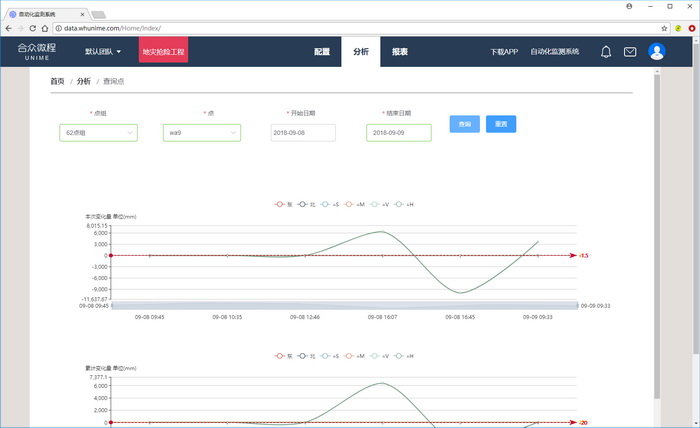Open the mail envelope icon
This screenshot has width=700, height=428.
(x=630, y=52)
